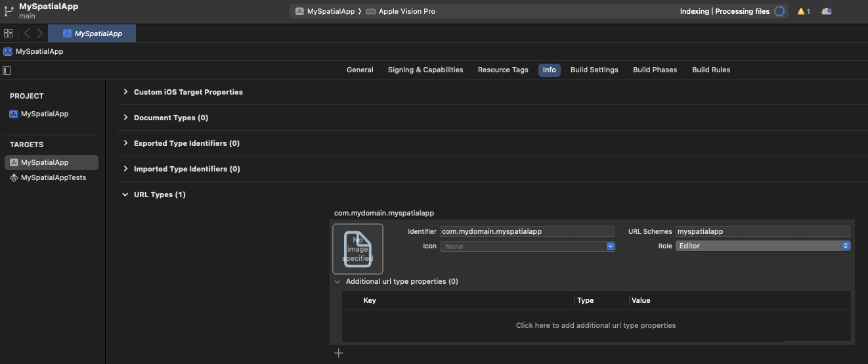Open the cloud status icon
The height and width of the screenshot is (364, 868).
click(x=827, y=11)
